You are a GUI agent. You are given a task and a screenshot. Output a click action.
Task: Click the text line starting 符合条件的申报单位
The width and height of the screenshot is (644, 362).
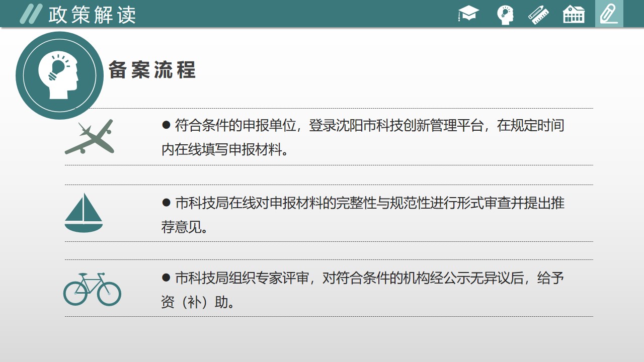[x=369, y=125]
